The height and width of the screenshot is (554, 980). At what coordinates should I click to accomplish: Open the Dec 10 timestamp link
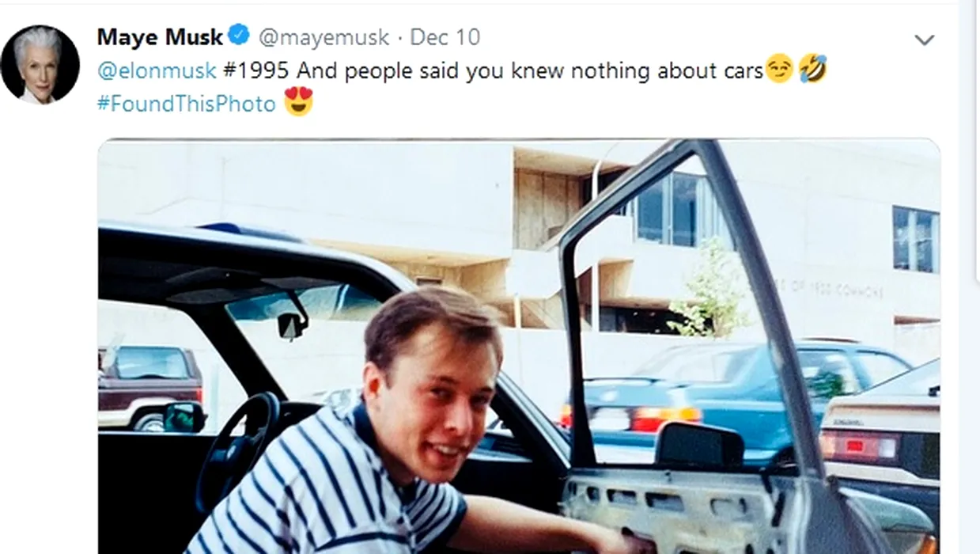[x=445, y=37]
